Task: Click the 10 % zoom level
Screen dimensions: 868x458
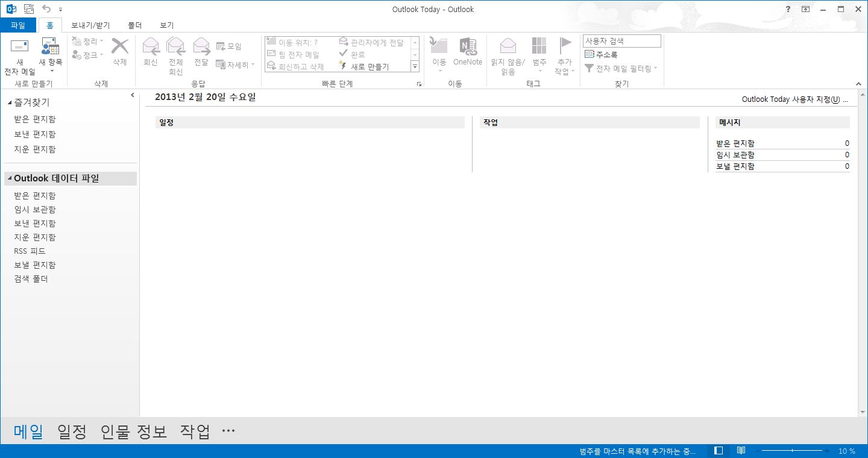Action: [847, 451]
